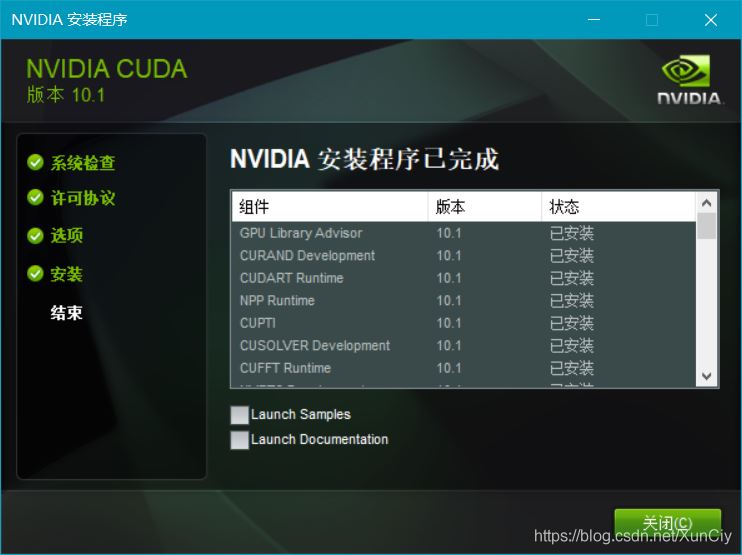Select the CUPTI component row
Image resolution: width=742 pixels, height=555 pixels.
[x=258, y=323]
